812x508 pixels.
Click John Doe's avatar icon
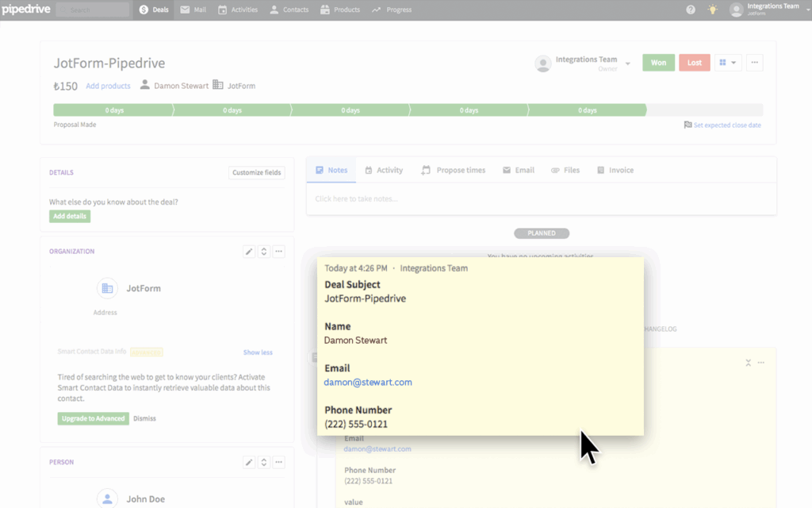click(107, 498)
